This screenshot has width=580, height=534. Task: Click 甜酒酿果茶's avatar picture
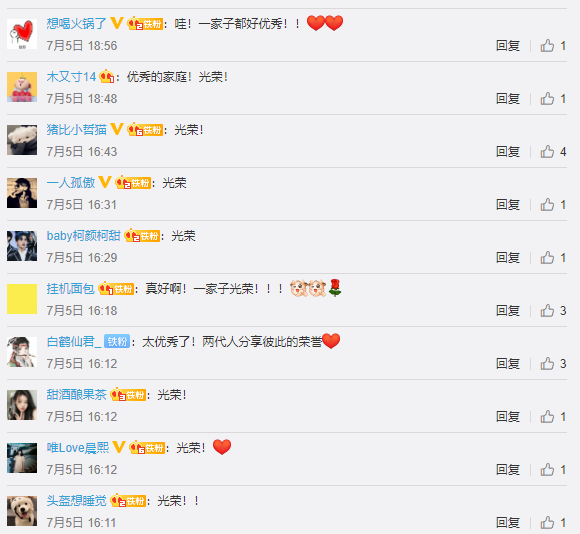pos(22,405)
